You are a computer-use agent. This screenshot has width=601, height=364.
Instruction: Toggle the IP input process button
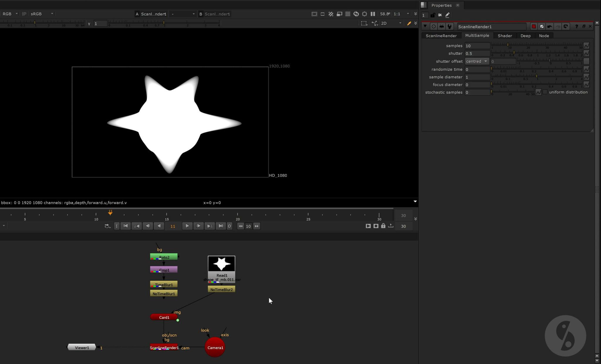pyautogui.click(x=24, y=14)
